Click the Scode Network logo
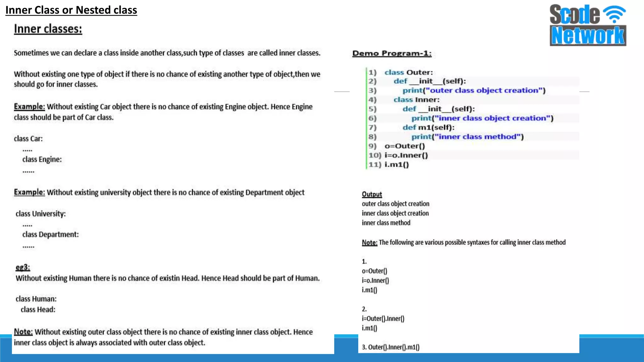 coord(588,25)
